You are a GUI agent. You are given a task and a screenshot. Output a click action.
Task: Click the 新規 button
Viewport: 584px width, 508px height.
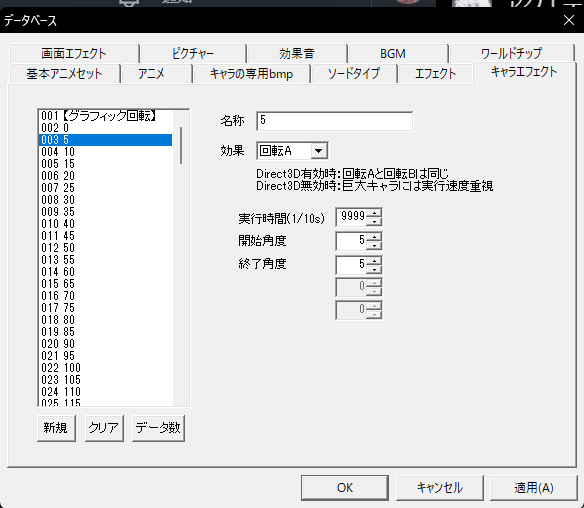click(56, 428)
